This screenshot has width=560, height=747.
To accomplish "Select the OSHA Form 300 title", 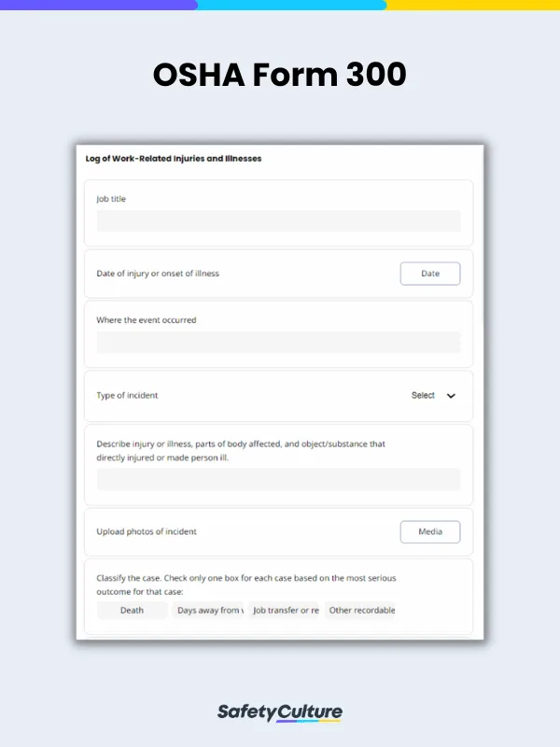I will click(x=279, y=75).
